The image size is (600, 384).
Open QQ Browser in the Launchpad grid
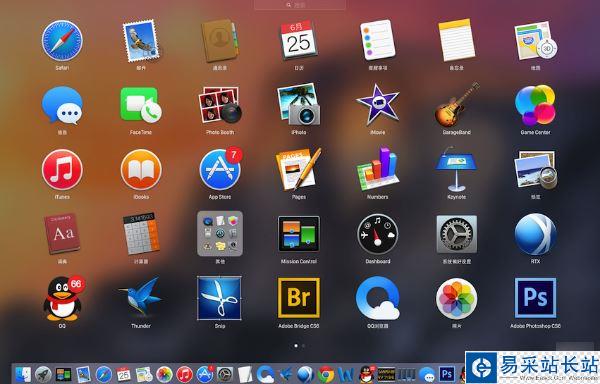point(378,298)
